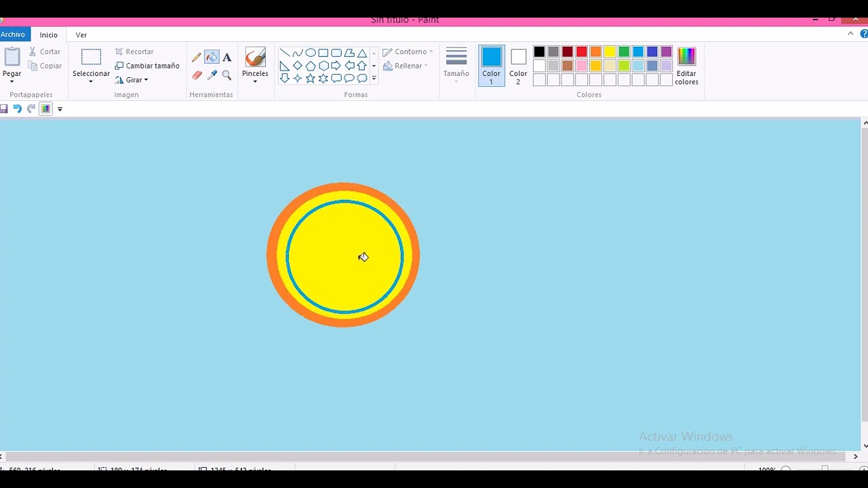Choose the Left arrow shape

pos(349,66)
